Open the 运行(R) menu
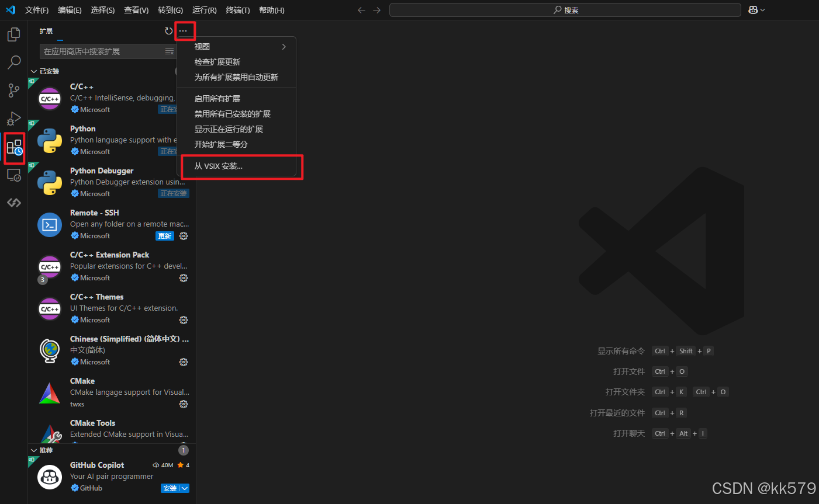 pyautogui.click(x=204, y=10)
